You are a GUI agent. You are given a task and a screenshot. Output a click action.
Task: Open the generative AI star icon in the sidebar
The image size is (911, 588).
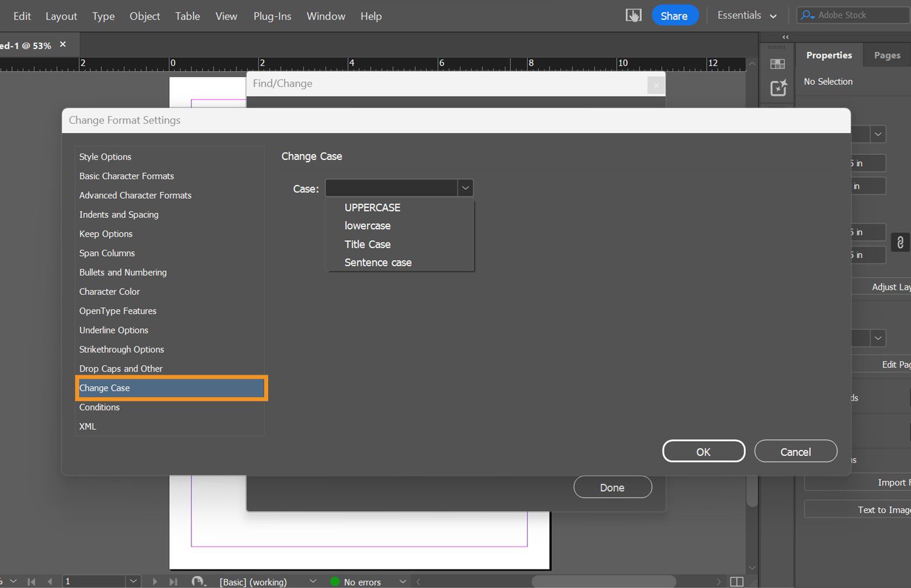tap(777, 88)
